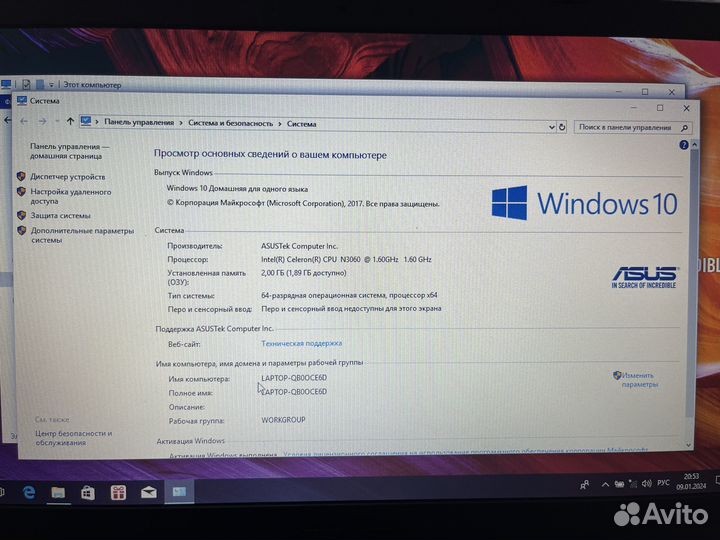This screenshot has width=720, height=540.
Task: Click WORKGROUP workgroup value
Action: click(283, 420)
